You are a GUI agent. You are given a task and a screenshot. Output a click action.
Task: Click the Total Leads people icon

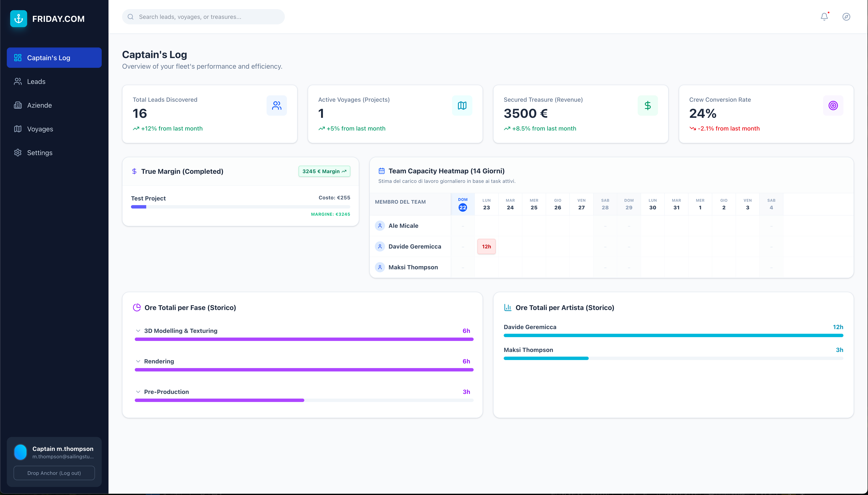(276, 106)
